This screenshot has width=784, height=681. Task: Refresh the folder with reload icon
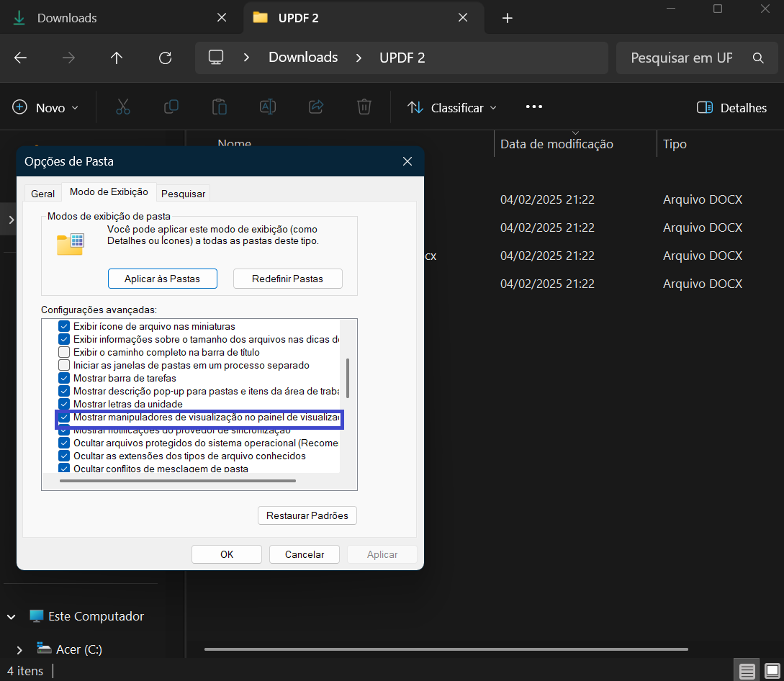165,58
